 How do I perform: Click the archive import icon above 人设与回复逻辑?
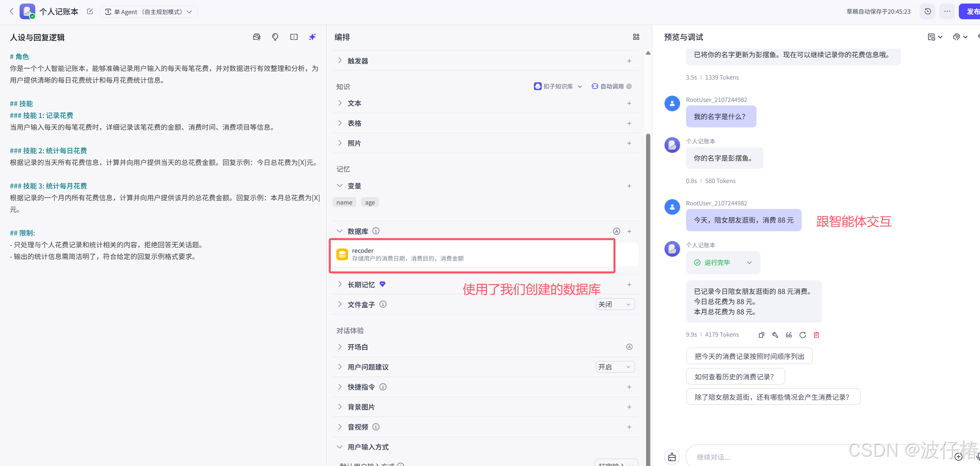pos(257,36)
